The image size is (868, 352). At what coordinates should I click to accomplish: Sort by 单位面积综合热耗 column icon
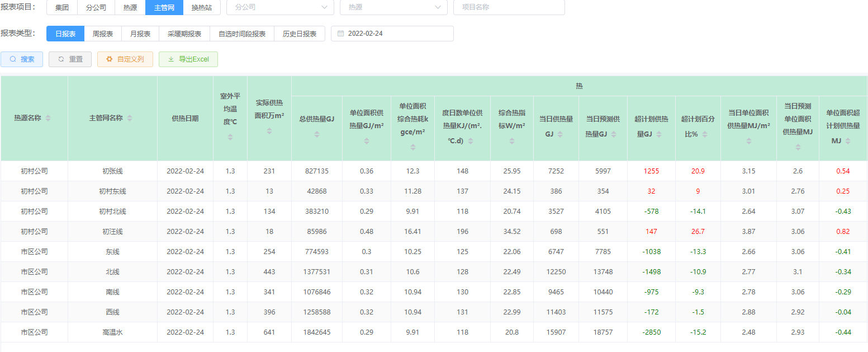coord(412,147)
